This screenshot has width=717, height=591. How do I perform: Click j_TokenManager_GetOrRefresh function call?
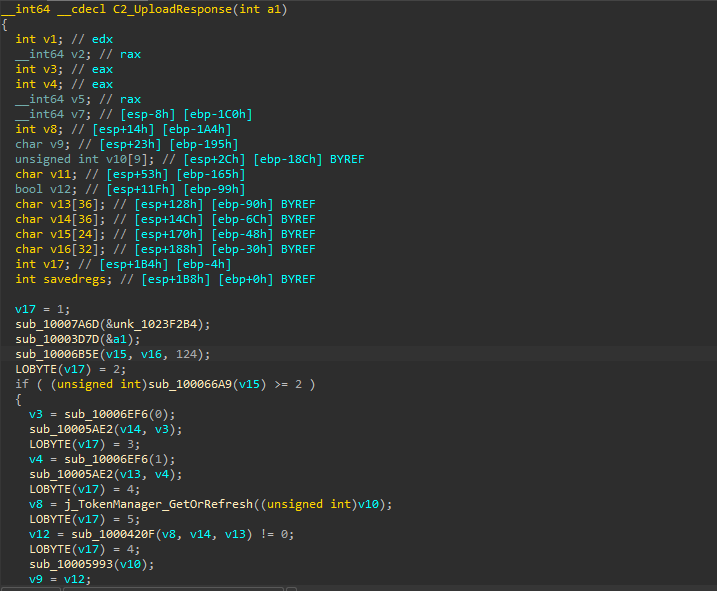pyautogui.click(x=159, y=504)
